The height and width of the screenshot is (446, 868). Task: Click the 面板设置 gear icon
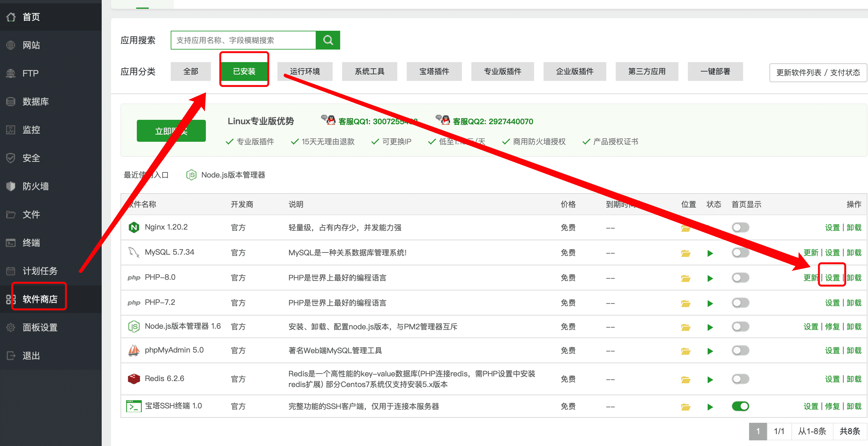pyautogui.click(x=11, y=327)
